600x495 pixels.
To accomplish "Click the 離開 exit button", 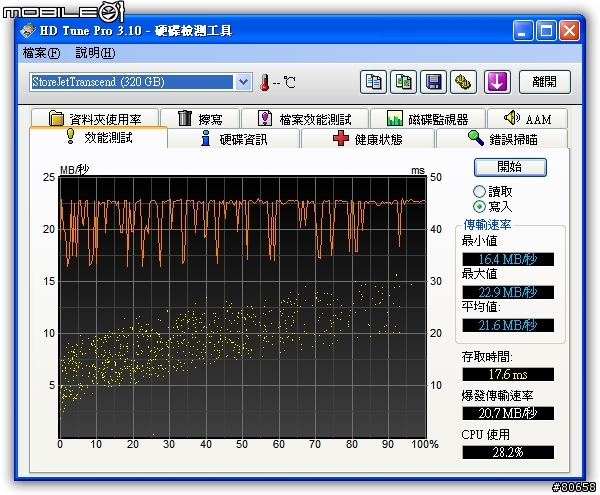I will (x=545, y=82).
